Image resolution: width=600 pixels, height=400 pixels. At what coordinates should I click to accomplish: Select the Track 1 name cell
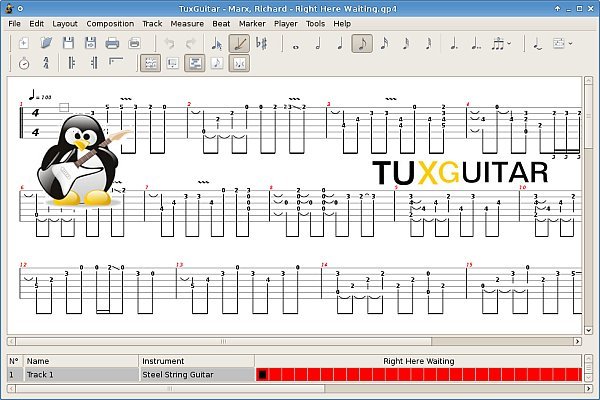(x=81, y=374)
